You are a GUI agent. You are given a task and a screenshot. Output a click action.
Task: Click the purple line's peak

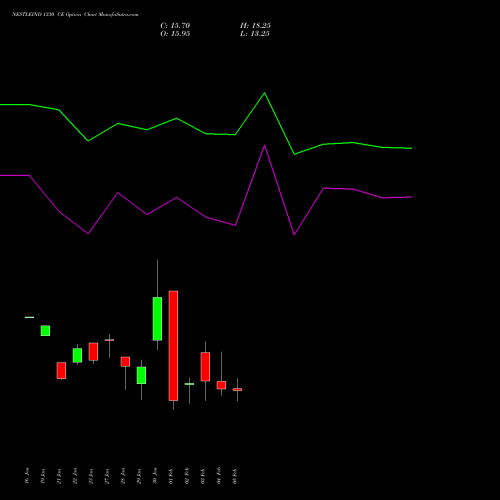265,145
